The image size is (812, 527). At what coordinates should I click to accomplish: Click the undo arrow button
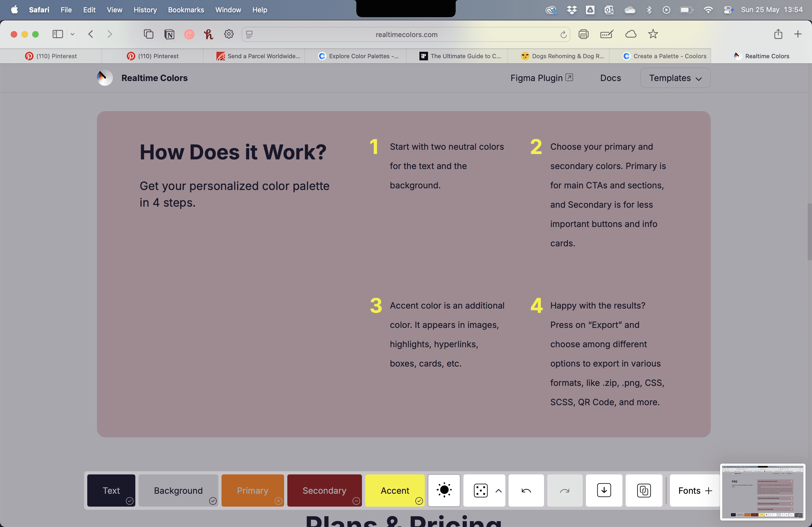point(526,491)
